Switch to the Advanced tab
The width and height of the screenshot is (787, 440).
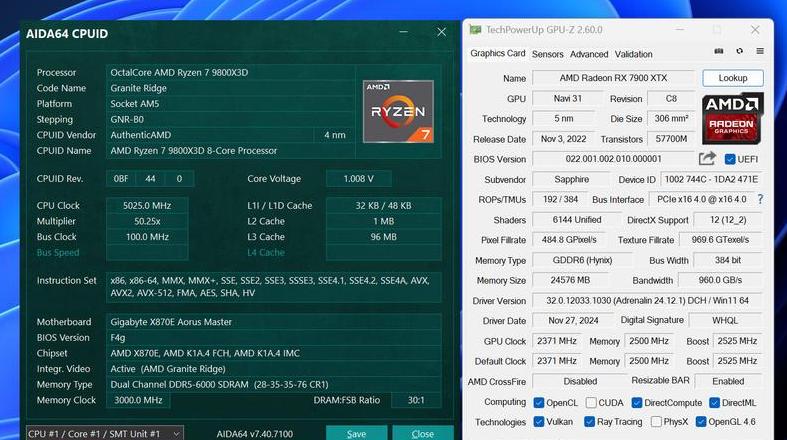(x=589, y=54)
